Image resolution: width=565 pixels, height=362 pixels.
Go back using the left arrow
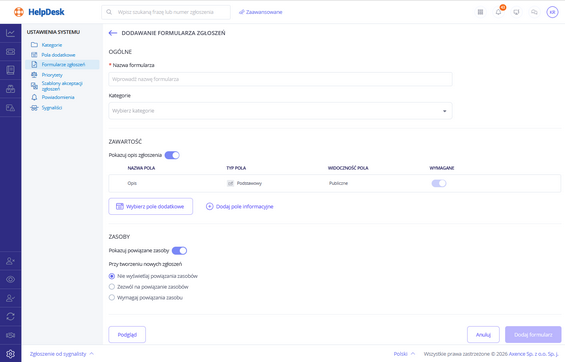pyautogui.click(x=113, y=33)
